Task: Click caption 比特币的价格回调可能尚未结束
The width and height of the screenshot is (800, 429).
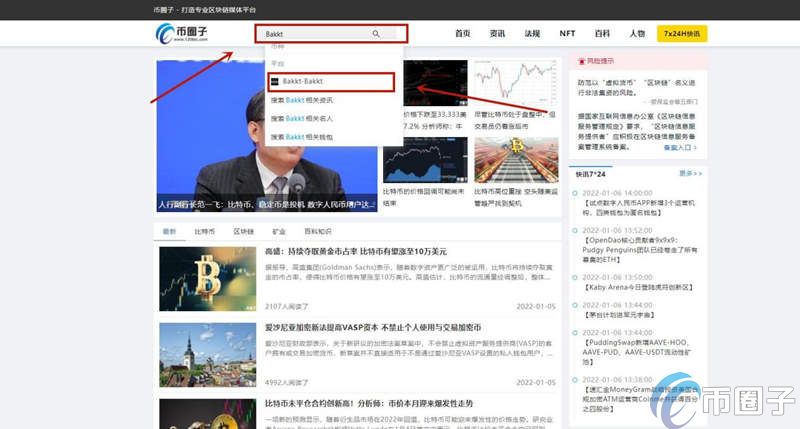Action: click(x=424, y=197)
